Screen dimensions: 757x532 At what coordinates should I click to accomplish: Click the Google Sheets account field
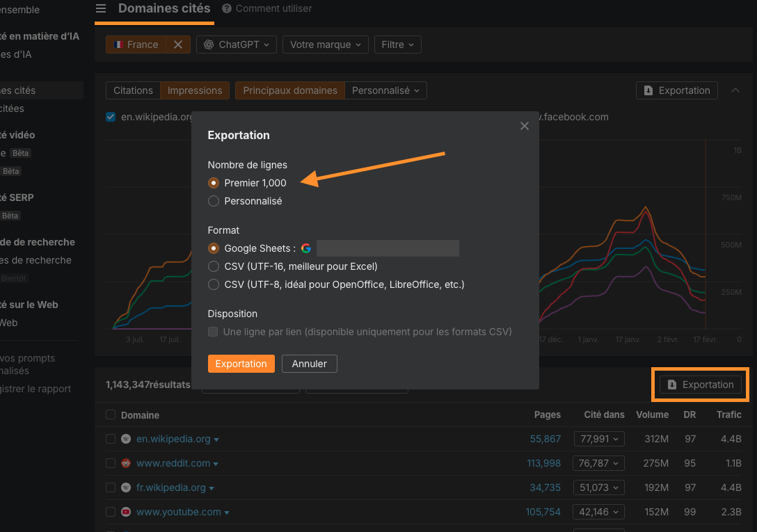point(388,248)
